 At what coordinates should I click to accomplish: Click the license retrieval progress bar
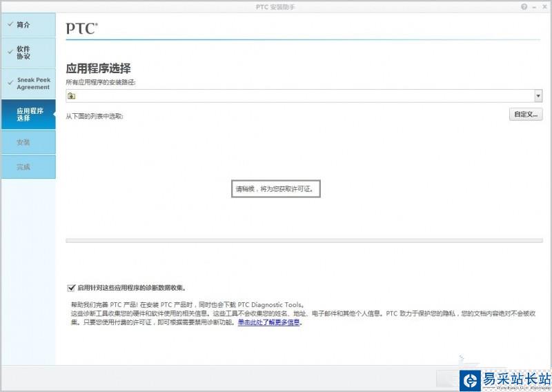point(304,241)
